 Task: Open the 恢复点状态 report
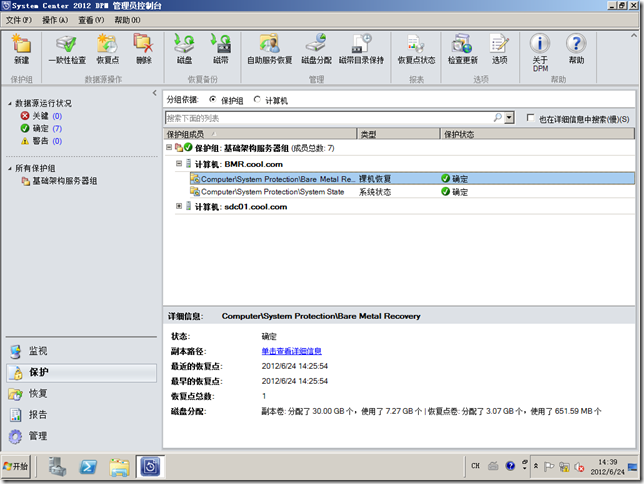(416, 49)
